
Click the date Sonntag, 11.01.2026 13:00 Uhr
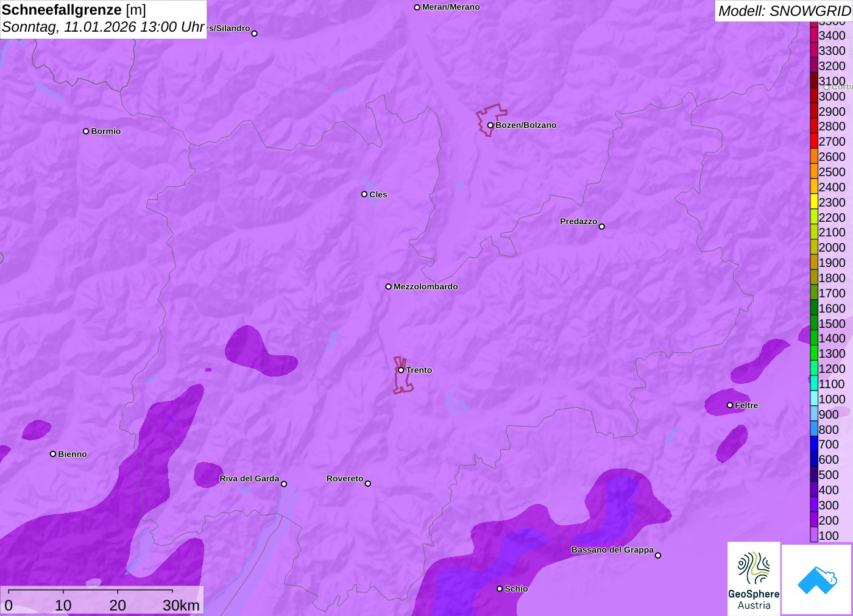(103, 27)
